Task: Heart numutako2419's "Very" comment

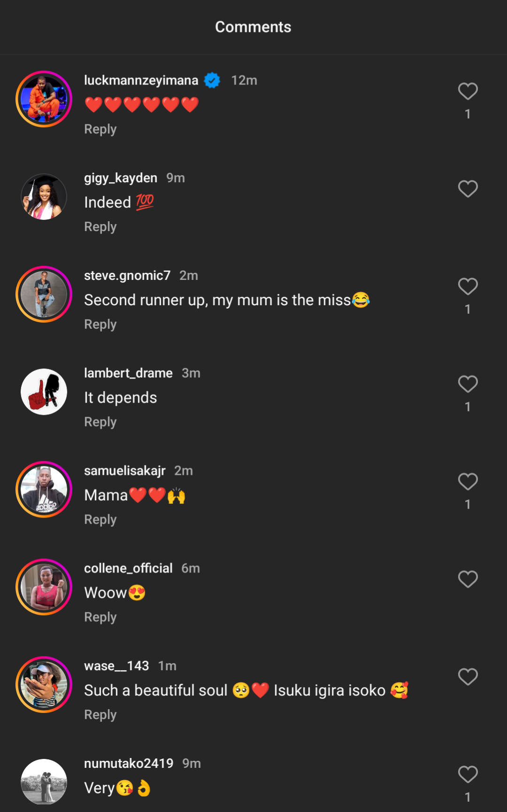Action: click(468, 775)
